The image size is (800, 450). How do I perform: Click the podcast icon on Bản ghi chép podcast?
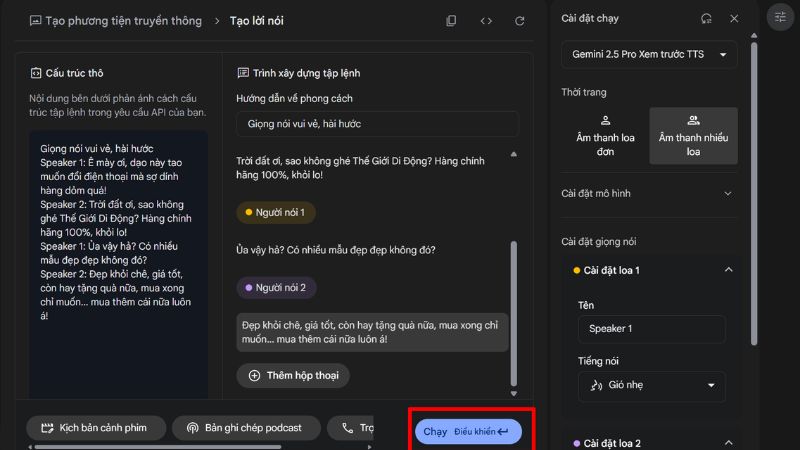(192, 428)
